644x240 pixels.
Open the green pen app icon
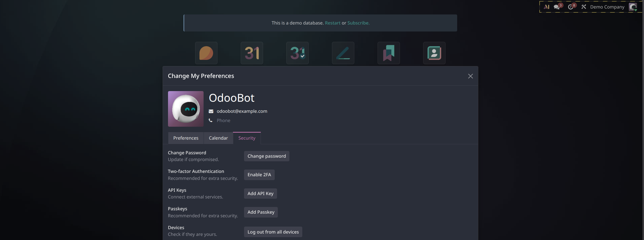coord(343,53)
